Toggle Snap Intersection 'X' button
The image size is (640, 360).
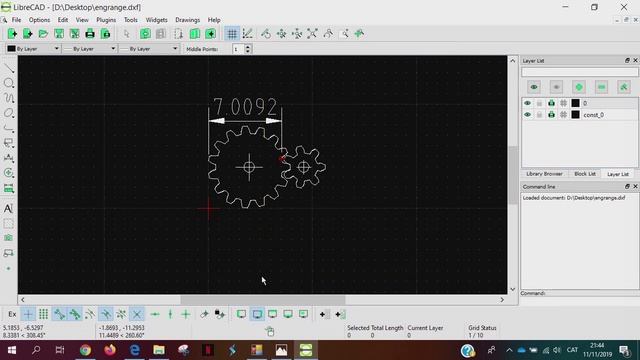[x=137, y=314]
